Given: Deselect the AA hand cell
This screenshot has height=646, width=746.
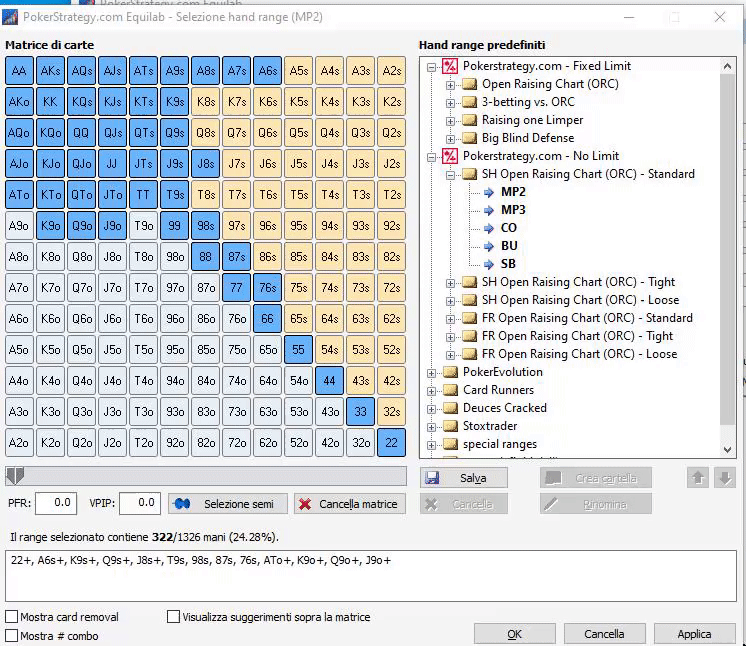Looking at the screenshot, I should pyautogui.click(x=19, y=71).
